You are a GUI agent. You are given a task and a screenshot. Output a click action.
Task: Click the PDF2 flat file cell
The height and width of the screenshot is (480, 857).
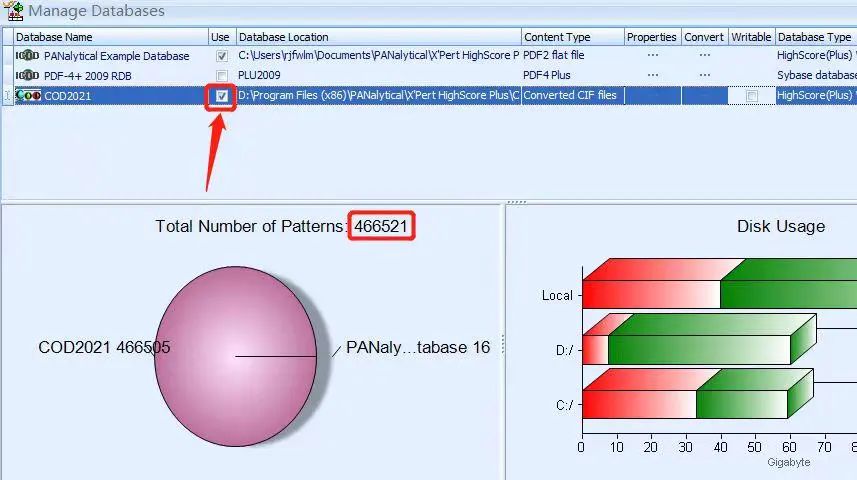click(572, 55)
